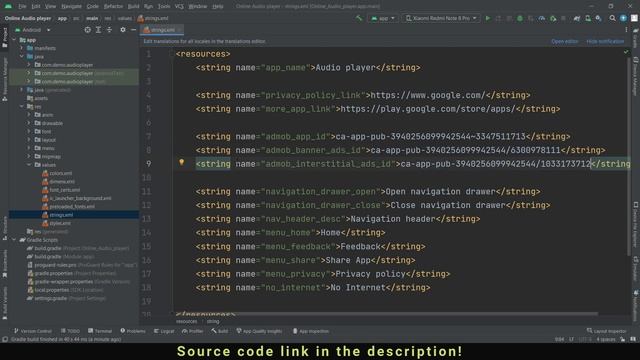Open the Device Manager toolbar icon
640x360 pixels.
[588, 18]
